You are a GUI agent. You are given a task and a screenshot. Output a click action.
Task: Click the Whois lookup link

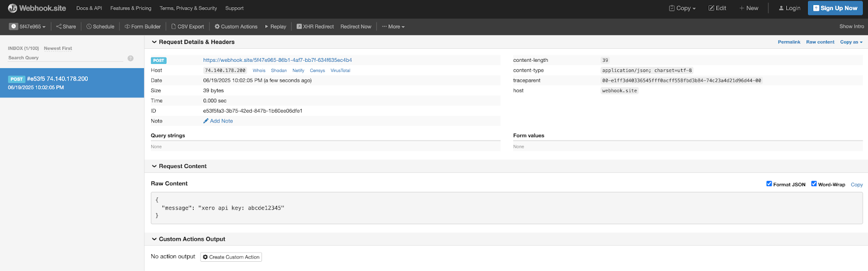pos(259,70)
